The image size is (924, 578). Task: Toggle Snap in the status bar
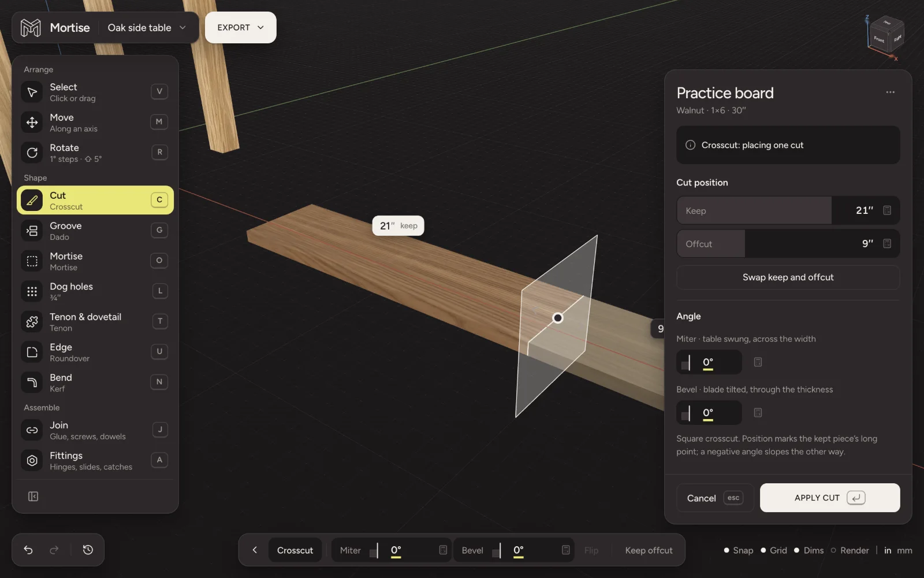pos(739,550)
